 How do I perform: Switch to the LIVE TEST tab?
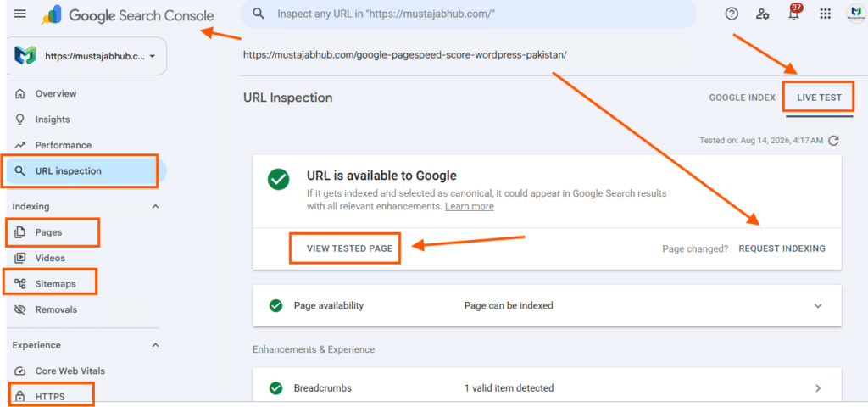(820, 98)
